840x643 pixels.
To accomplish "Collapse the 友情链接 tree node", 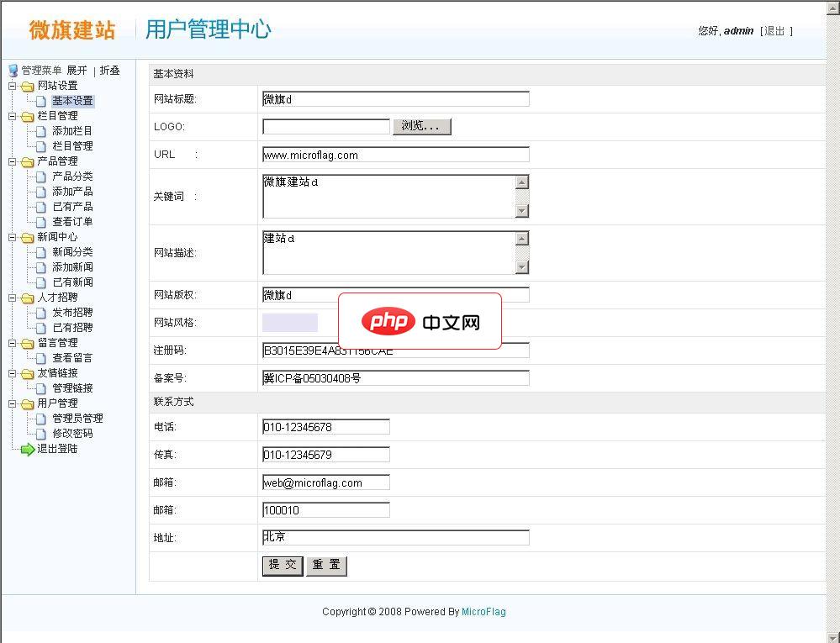I will (x=12, y=373).
